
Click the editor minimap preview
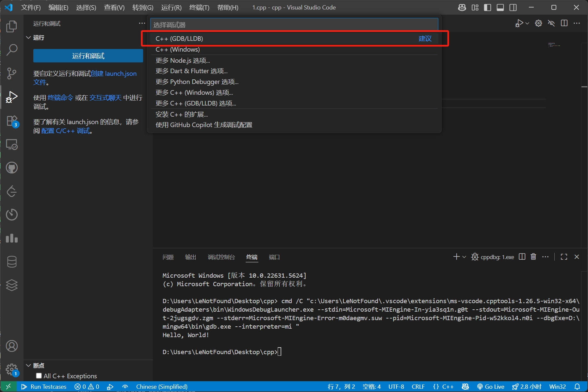click(x=554, y=45)
